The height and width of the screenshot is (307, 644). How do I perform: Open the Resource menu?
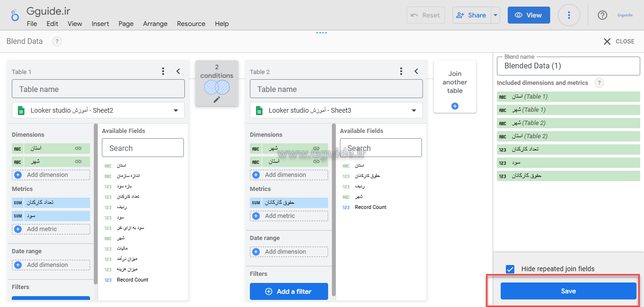point(191,24)
